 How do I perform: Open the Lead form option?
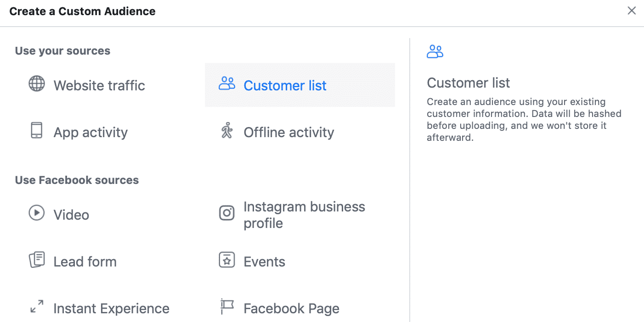[85, 262]
